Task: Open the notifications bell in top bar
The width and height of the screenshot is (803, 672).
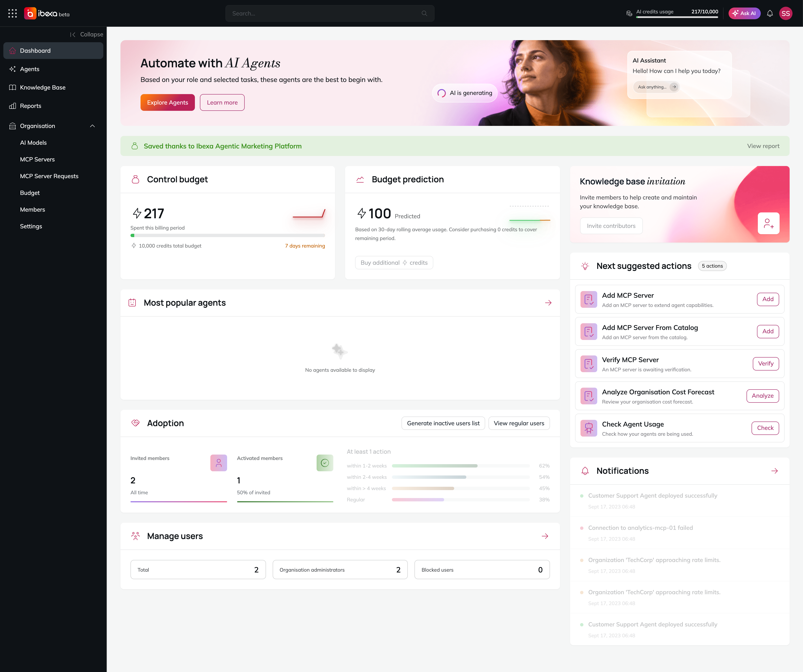Action: (x=770, y=13)
